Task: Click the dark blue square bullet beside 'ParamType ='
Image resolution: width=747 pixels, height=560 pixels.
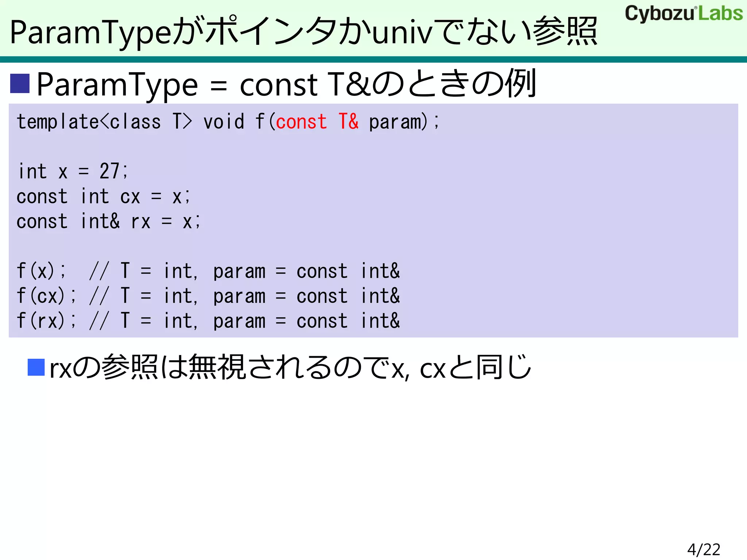Action: (x=20, y=83)
